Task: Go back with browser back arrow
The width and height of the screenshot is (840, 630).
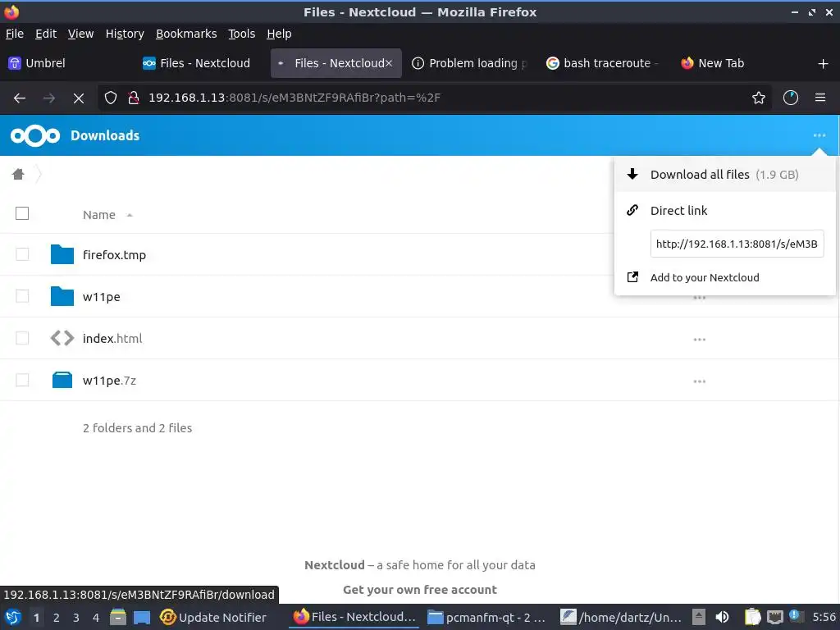Action: pyautogui.click(x=20, y=98)
